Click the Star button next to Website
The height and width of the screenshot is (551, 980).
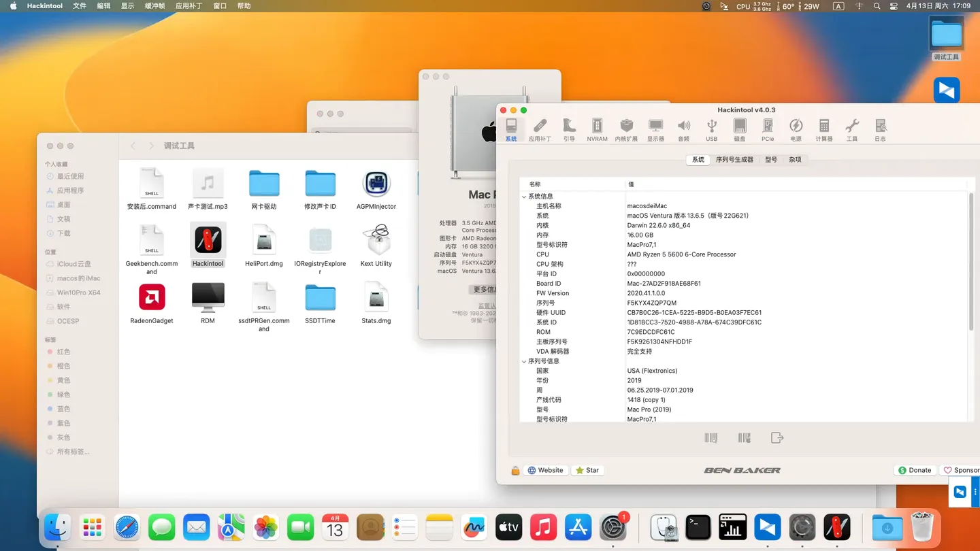click(587, 470)
